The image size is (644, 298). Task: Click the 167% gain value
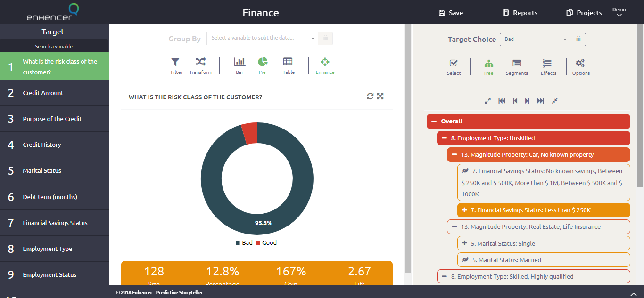click(291, 272)
